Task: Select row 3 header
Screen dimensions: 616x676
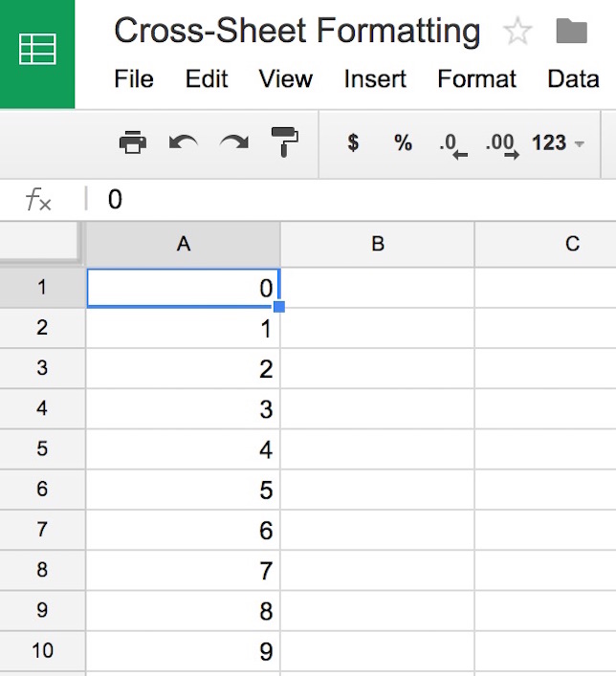Action: point(42,368)
